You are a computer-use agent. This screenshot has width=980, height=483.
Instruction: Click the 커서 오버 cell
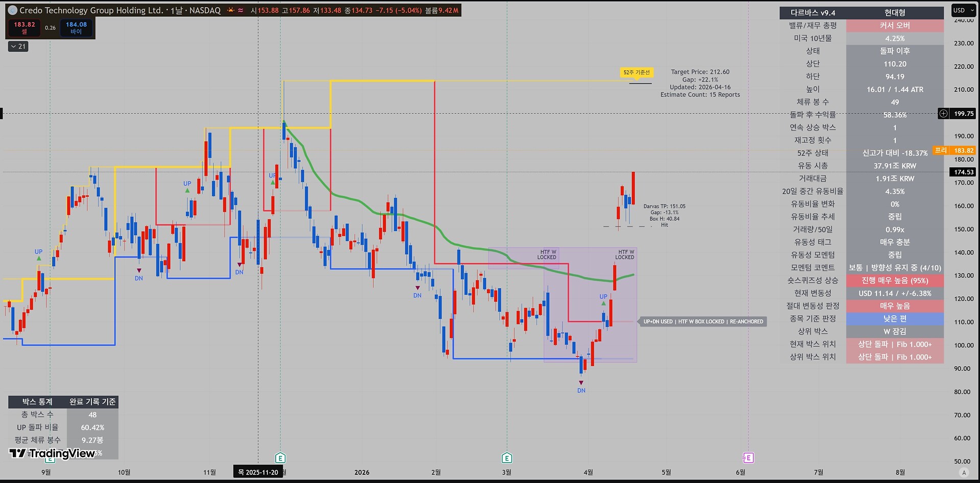[x=895, y=26]
